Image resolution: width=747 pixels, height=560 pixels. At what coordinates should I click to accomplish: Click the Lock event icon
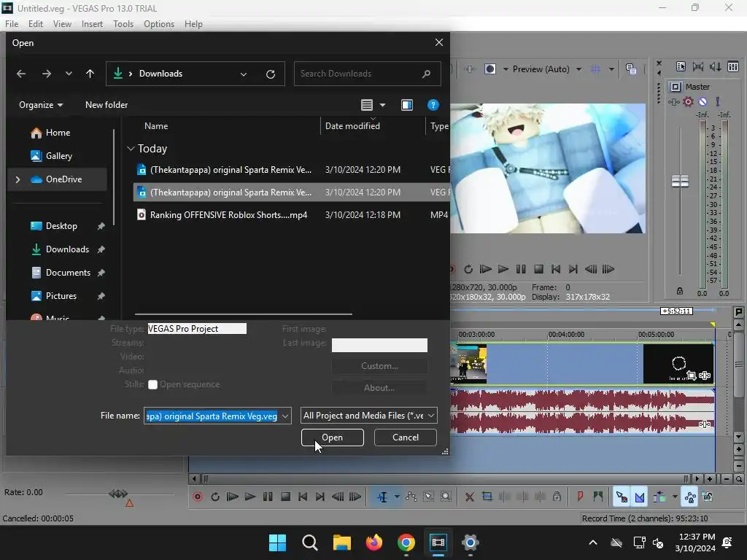(x=557, y=497)
